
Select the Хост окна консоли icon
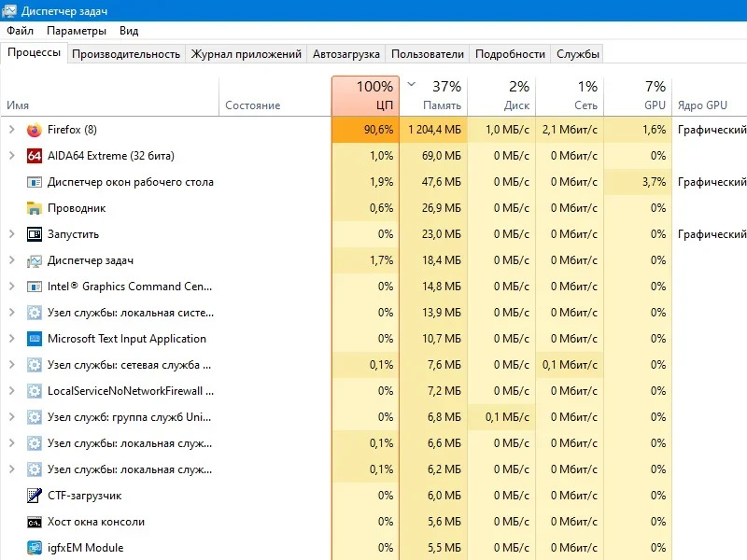pyautogui.click(x=35, y=522)
